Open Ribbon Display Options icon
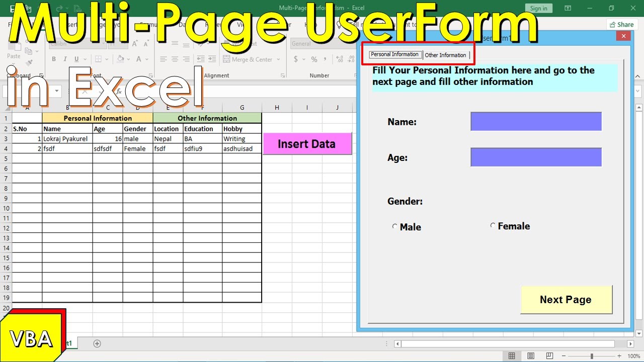The width and height of the screenshot is (644, 362). 568,8
